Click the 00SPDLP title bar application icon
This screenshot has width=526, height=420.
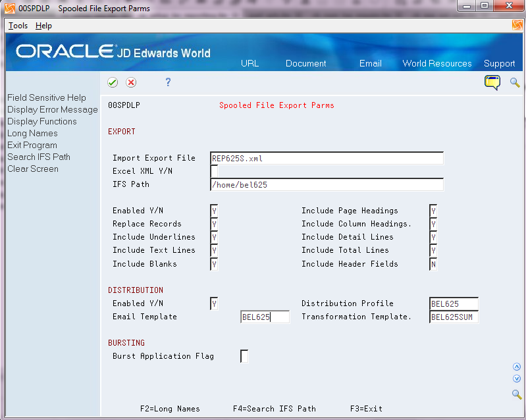[x=10, y=8]
